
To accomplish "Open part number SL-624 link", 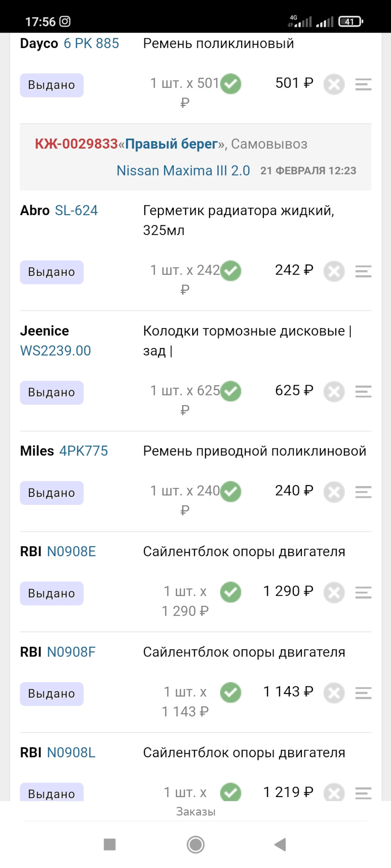I will [x=76, y=211].
